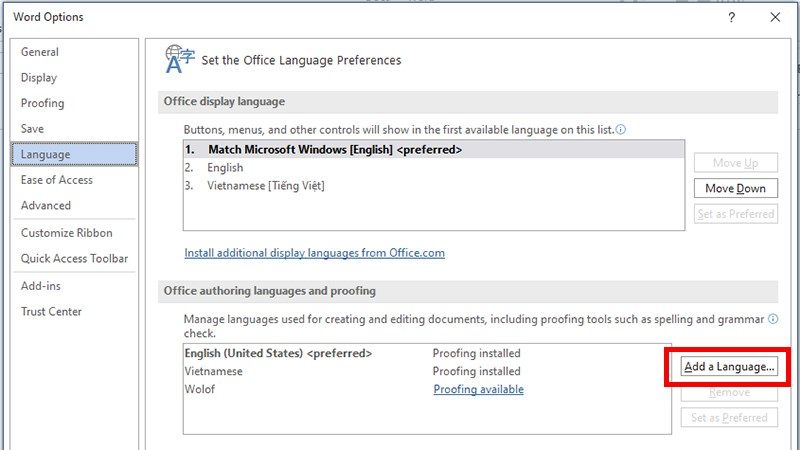Click Set as Preferred for display language
The width and height of the screenshot is (800, 450).
[x=736, y=214]
